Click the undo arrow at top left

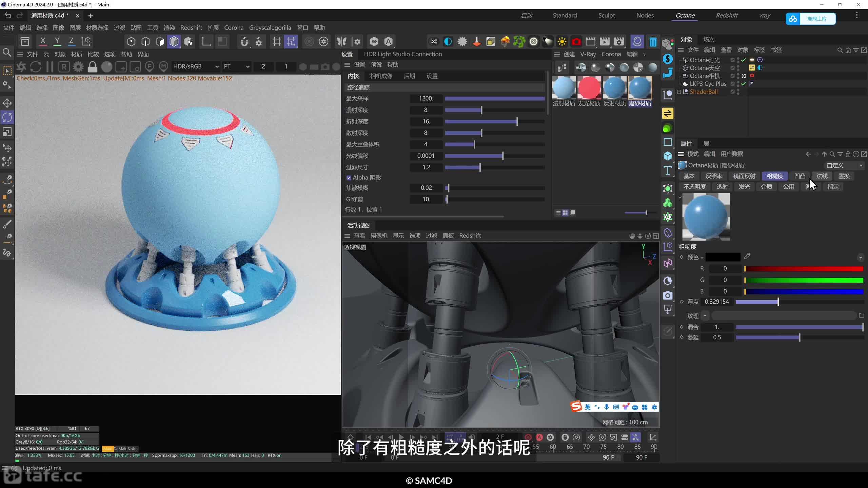(x=8, y=15)
